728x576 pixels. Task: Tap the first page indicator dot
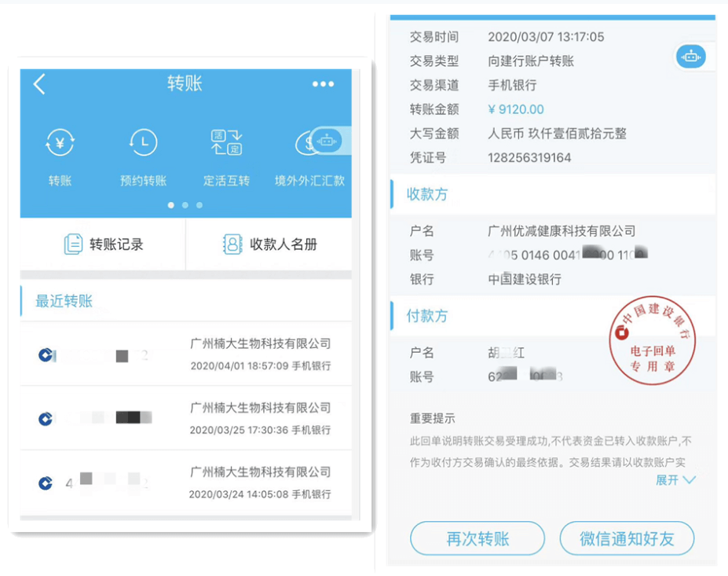171,205
